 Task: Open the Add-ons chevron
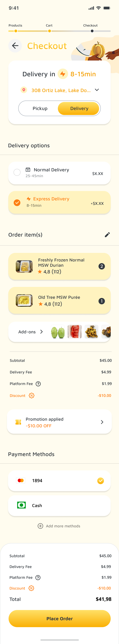42,332
